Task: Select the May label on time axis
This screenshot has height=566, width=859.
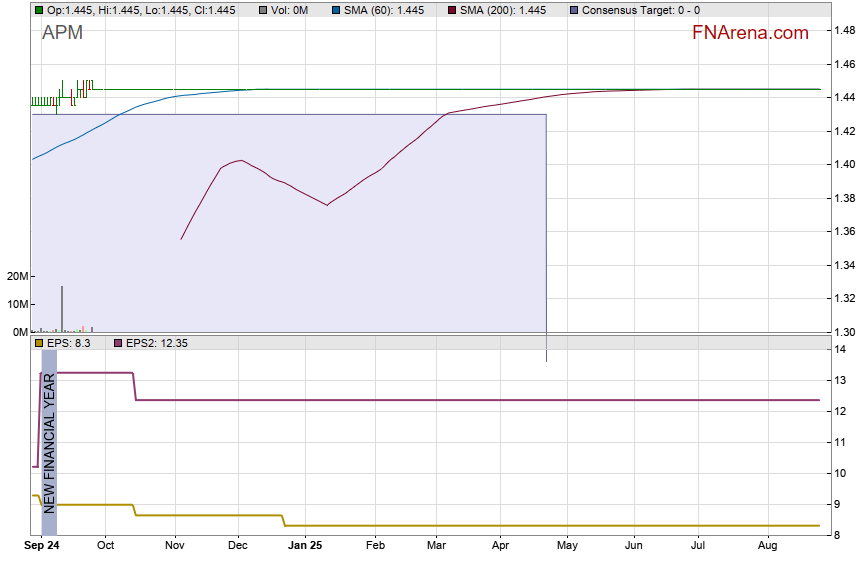Action: [567, 546]
